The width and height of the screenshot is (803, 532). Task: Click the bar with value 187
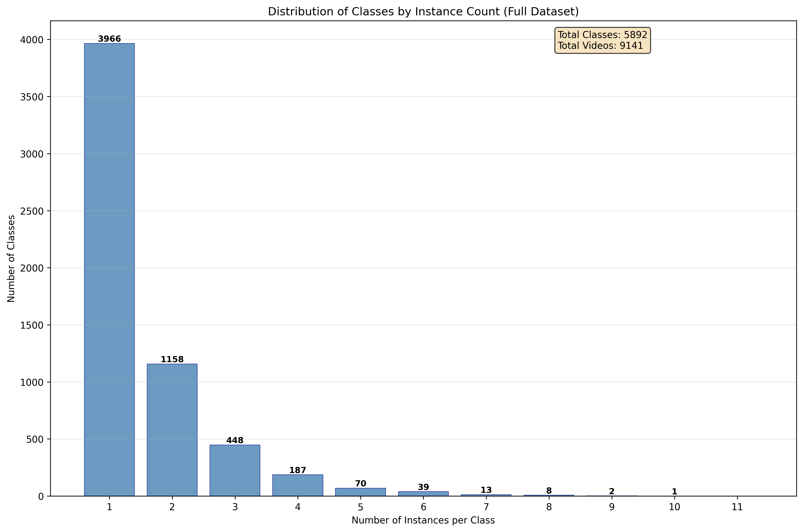298,485
